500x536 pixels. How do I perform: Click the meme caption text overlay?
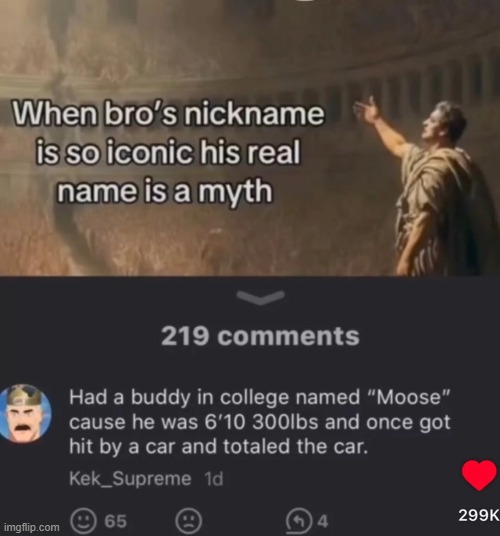[168, 152]
